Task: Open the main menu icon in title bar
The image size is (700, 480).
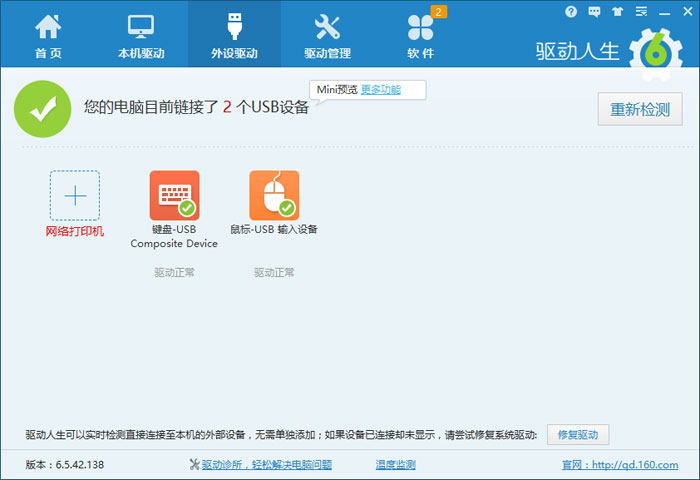Action: coord(641,12)
